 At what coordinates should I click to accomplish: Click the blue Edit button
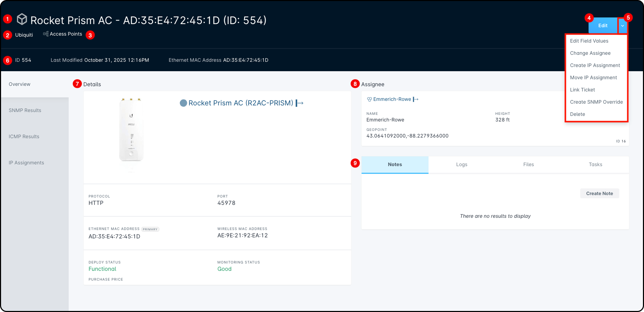603,25
